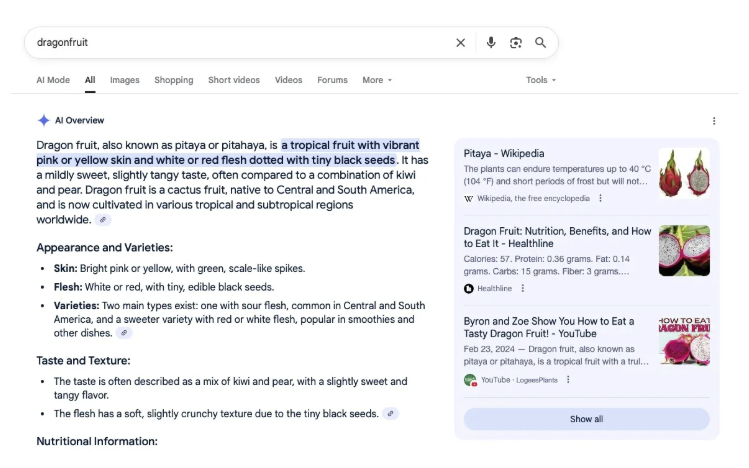Click the Healthline favicon
This screenshot has height=468, width=749.
click(469, 288)
